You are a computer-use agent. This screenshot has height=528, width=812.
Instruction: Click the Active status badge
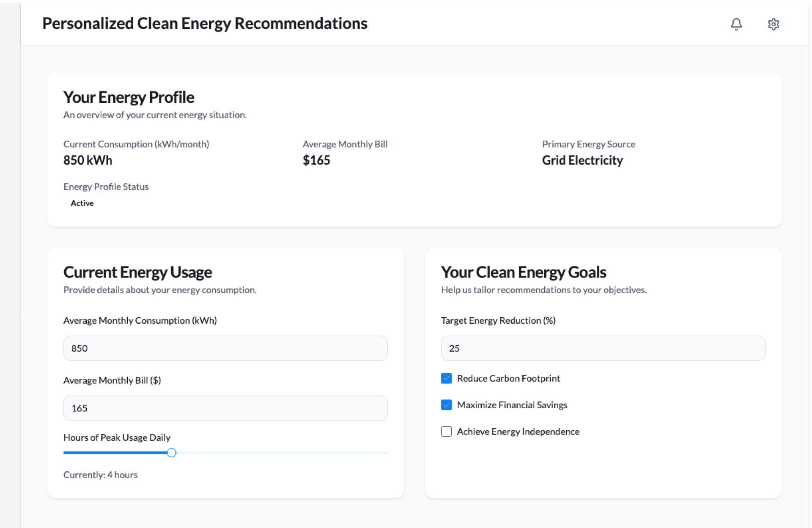(82, 203)
